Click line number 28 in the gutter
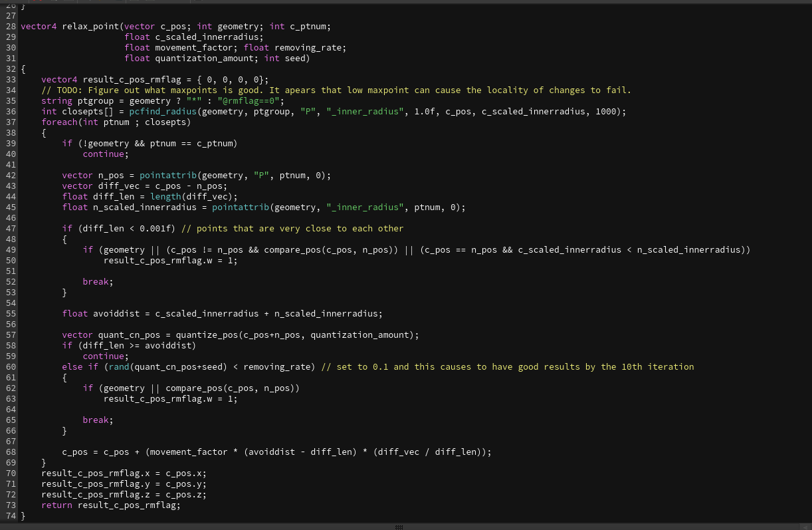Screen dimensions: 812x530 click(x=11, y=27)
